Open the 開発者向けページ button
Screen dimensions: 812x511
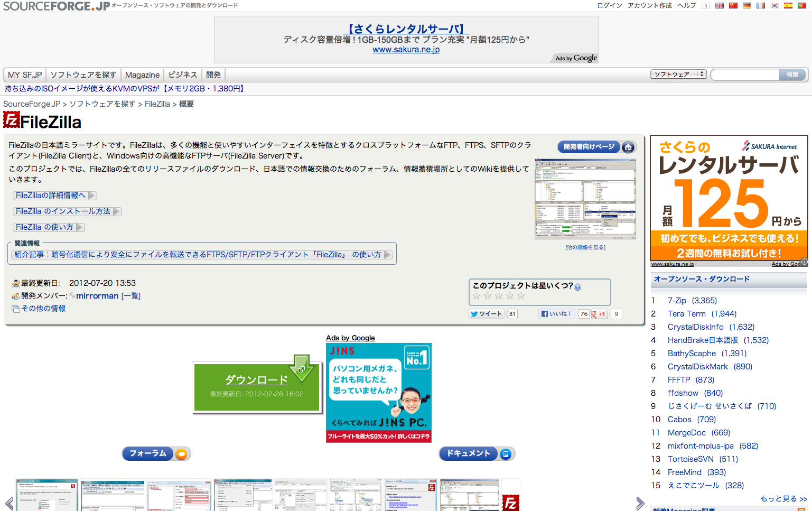point(589,147)
